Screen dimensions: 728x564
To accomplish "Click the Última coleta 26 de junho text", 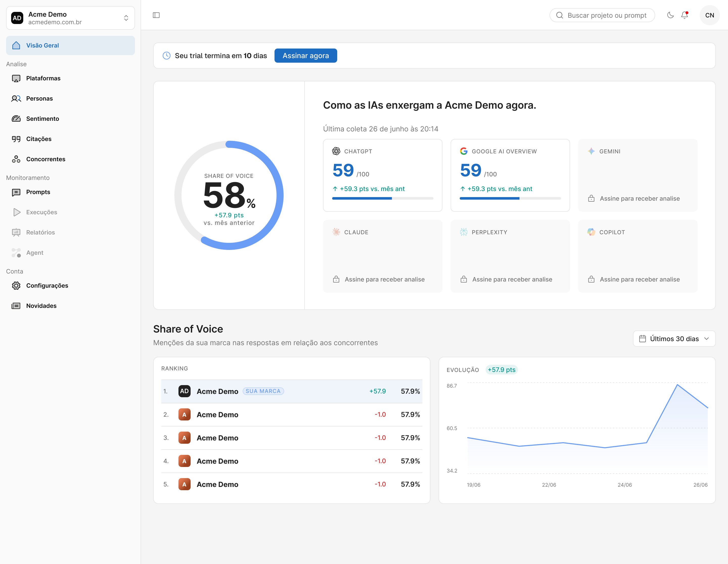I will coord(381,129).
